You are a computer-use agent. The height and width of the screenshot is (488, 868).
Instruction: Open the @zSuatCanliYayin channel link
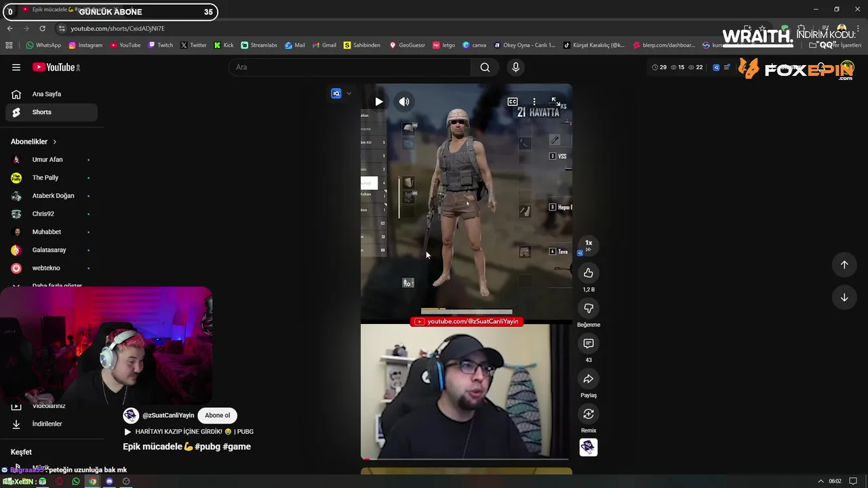tap(168, 415)
